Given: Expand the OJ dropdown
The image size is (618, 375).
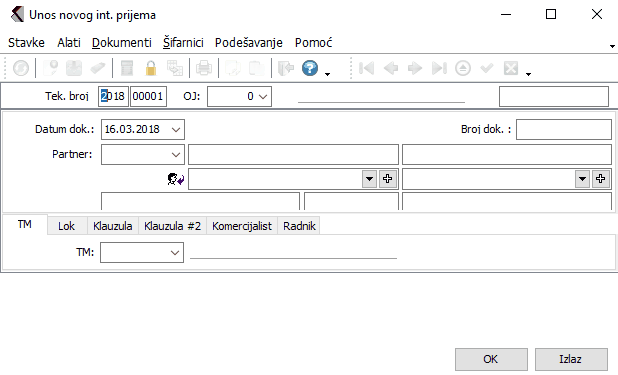Looking at the screenshot, I should click(x=263, y=97).
